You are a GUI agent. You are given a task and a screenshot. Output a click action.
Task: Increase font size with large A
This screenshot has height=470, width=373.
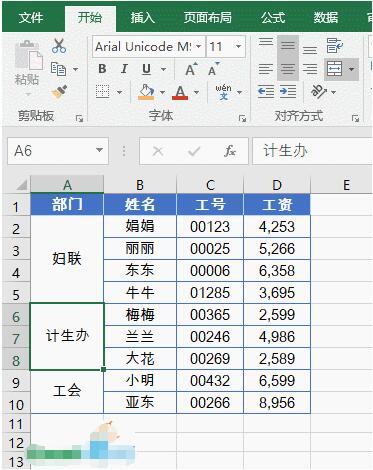click(191, 69)
